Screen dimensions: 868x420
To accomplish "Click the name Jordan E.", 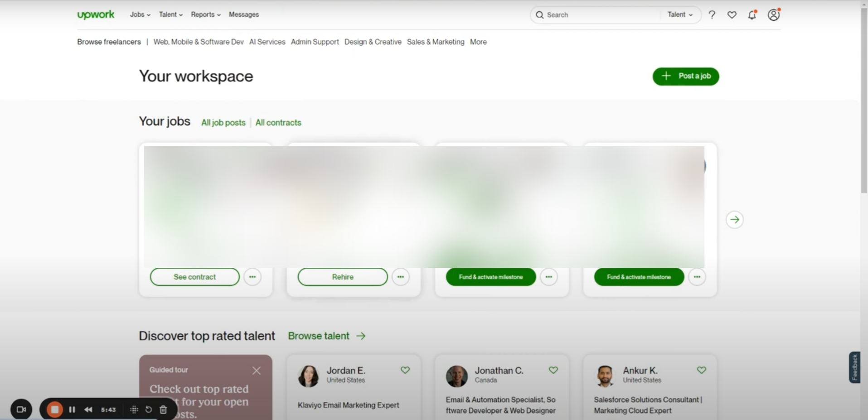I will click(346, 371).
